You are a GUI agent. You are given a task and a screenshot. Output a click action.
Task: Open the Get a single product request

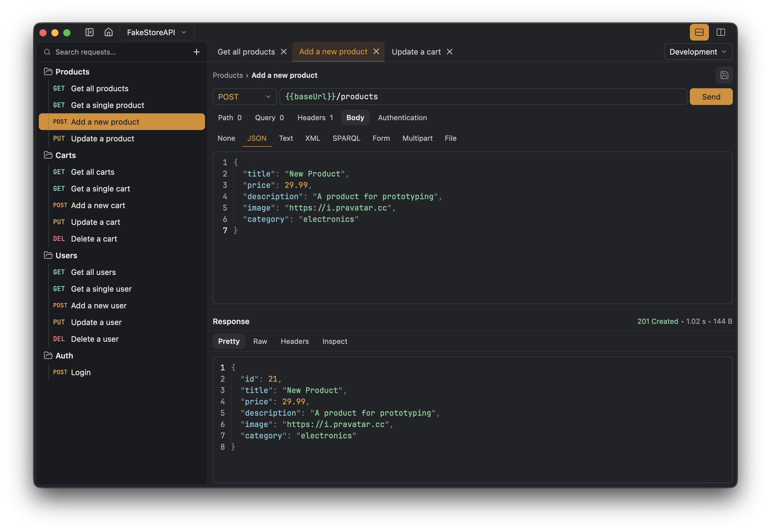[x=122, y=105]
